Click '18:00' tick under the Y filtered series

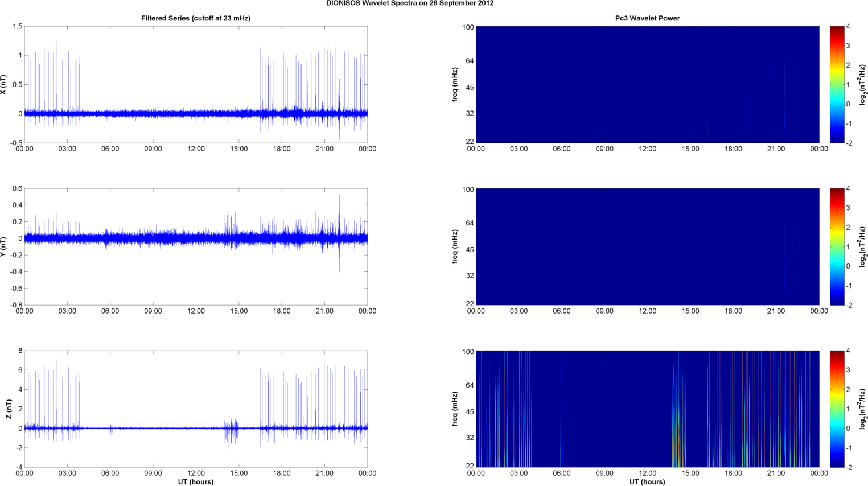tap(282, 311)
